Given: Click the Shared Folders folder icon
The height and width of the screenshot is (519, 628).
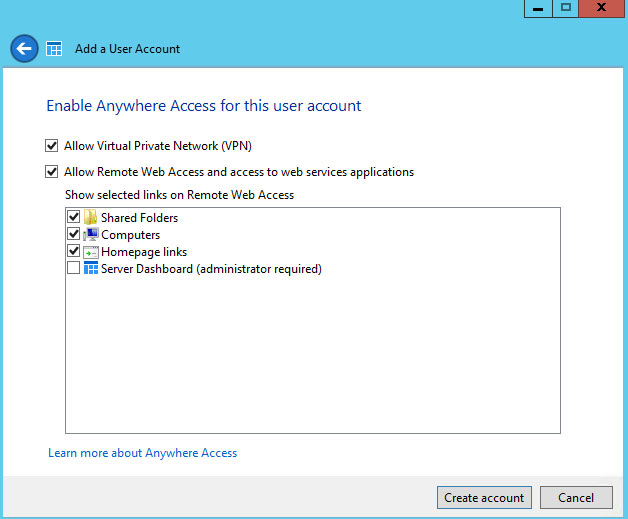Looking at the screenshot, I should click(91, 218).
